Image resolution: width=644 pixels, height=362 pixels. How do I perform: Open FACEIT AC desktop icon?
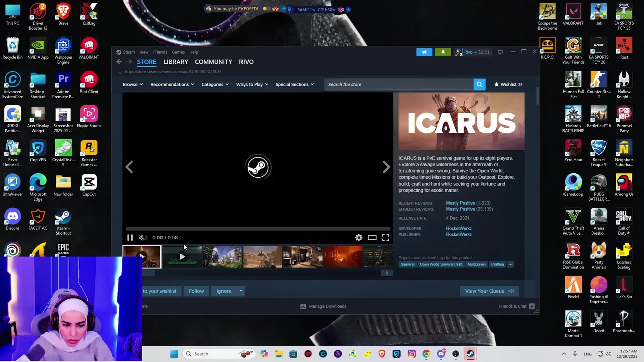tap(38, 220)
